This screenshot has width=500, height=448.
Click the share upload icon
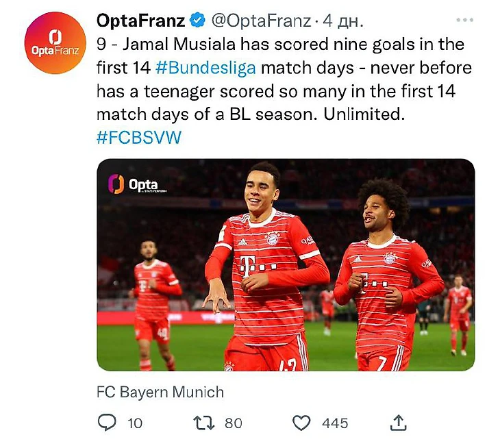[x=398, y=423]
